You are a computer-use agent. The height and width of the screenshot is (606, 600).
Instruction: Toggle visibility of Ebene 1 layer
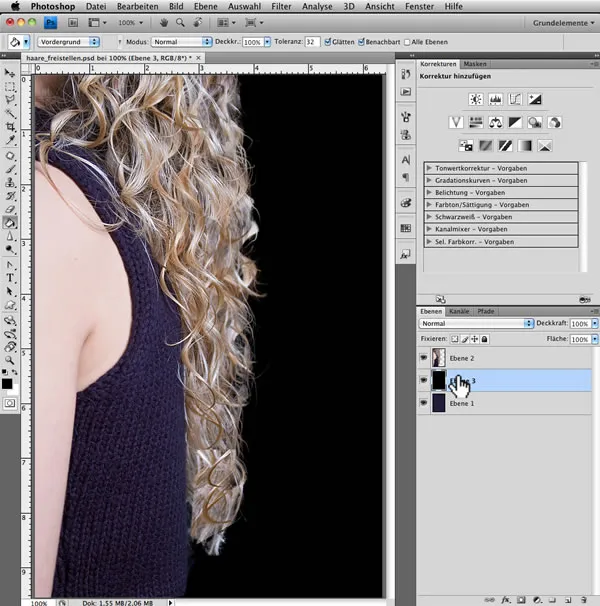423,403
